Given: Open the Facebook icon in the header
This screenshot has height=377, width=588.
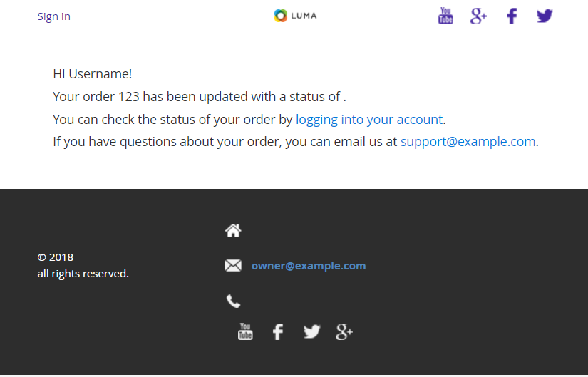Looking at the screenshot, I should pyautogui.click(x=512, y=16).
